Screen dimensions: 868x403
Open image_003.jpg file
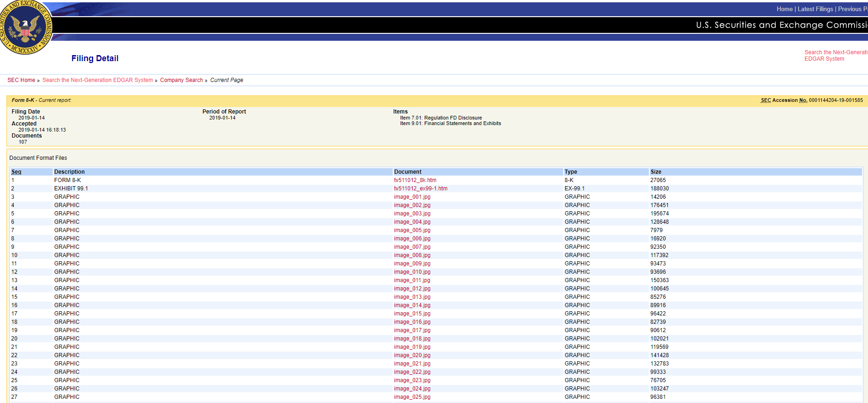click(412, 214)
